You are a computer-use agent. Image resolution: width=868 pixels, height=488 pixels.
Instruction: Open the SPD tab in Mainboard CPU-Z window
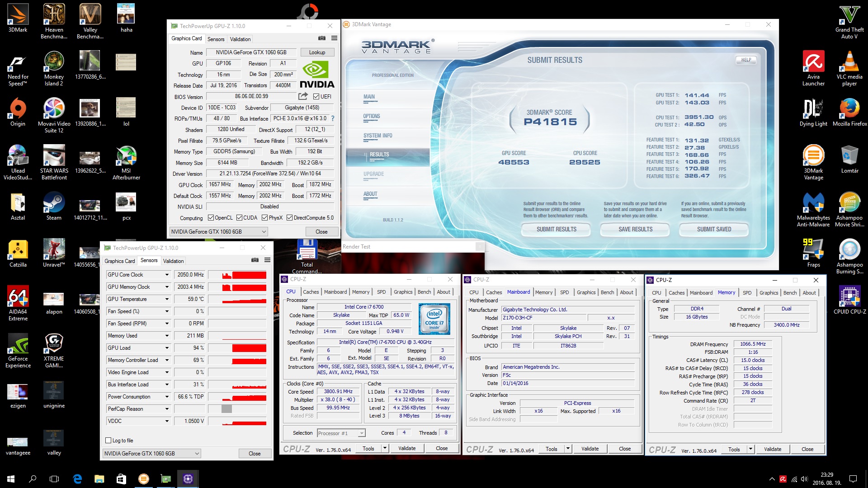coord(564,292)
